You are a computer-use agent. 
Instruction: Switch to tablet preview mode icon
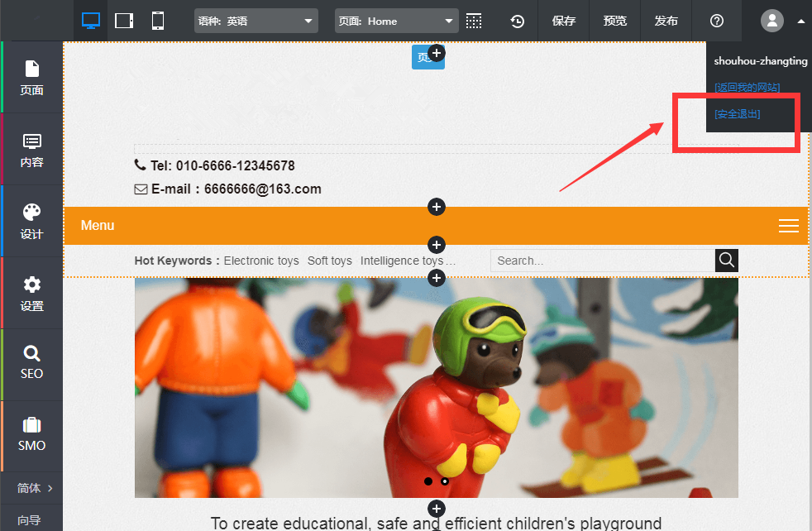(x=124, y=21)
